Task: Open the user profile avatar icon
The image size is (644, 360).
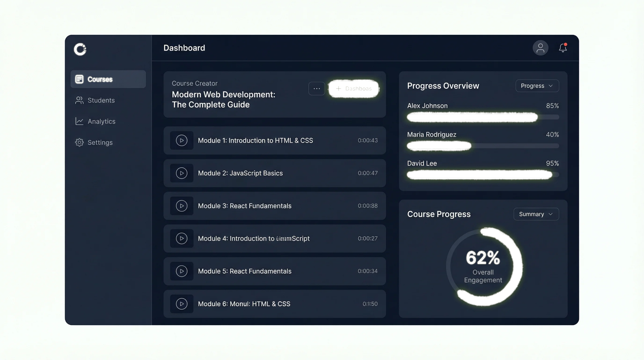Action: pyautogui.click(x=541, y=48)
